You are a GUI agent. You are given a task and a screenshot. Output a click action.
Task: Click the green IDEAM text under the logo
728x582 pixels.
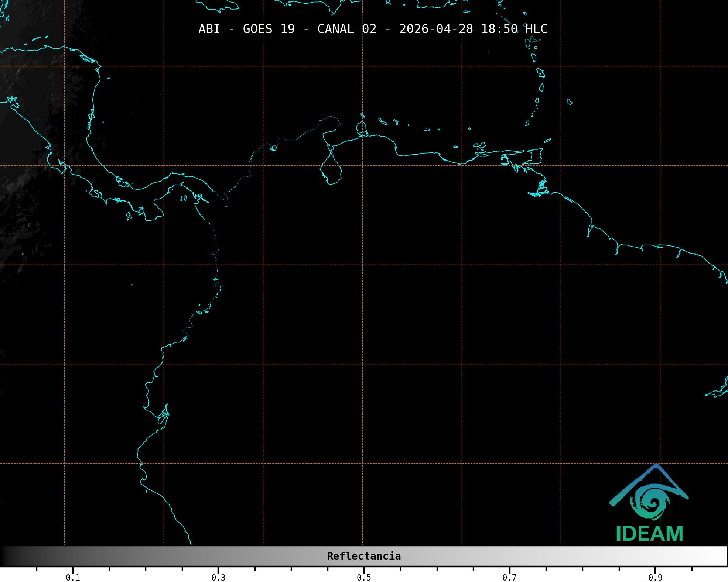coord(649,534)
